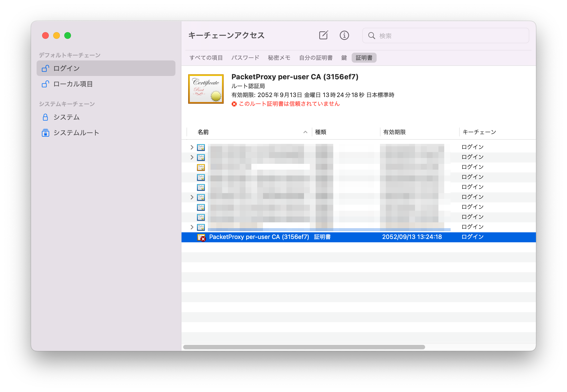Click the large root certificate thumbnail

(x=206, y=89)
